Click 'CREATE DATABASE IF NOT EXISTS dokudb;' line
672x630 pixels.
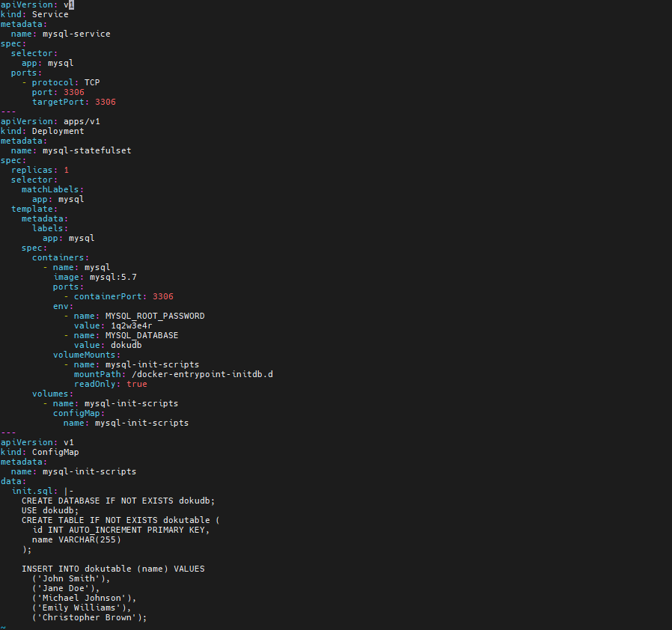pos(118,501)
